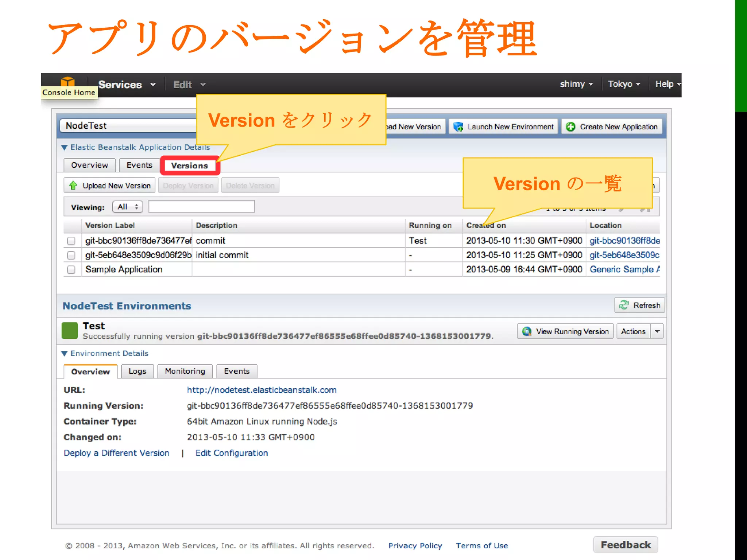Click the '64bit Amazon Linux running Node.js' value

[262, 421]
